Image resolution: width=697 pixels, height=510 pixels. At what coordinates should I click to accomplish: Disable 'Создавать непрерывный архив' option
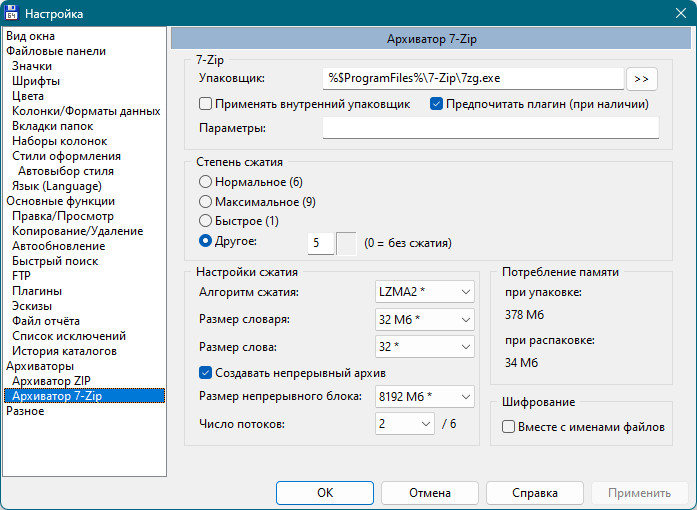206,372
